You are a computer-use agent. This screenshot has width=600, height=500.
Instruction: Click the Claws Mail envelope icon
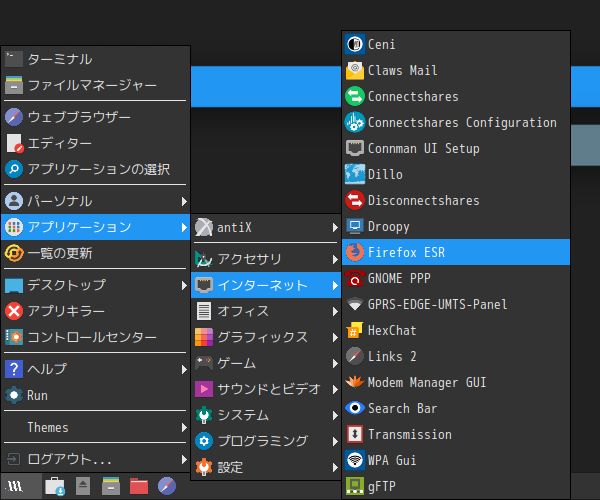[x=355, y=70]
